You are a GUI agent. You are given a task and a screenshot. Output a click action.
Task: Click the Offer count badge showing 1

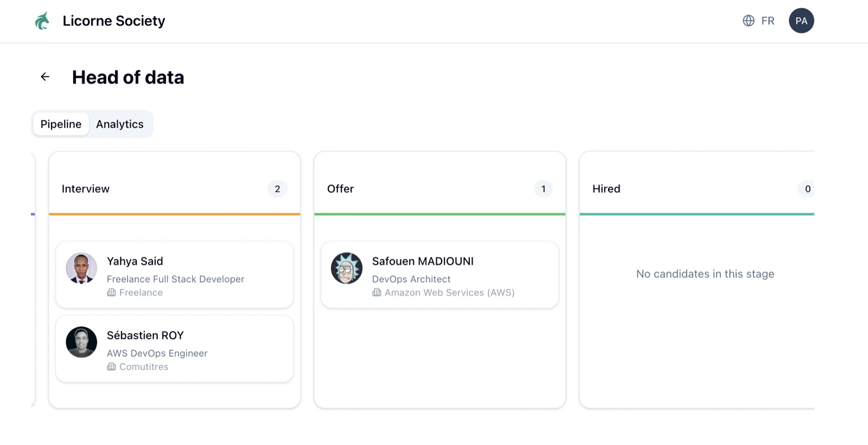(x=542, y=189)
